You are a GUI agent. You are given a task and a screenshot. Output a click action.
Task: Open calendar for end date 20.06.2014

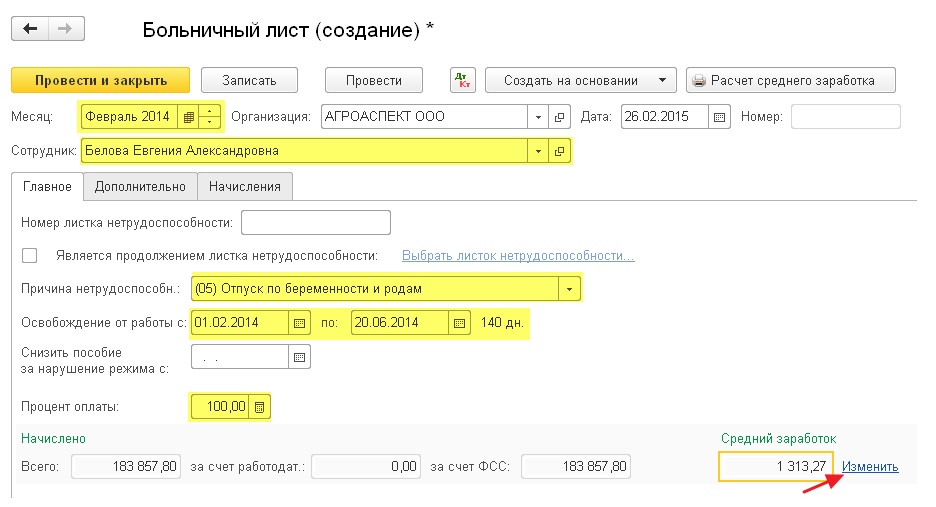coord(459,323)
